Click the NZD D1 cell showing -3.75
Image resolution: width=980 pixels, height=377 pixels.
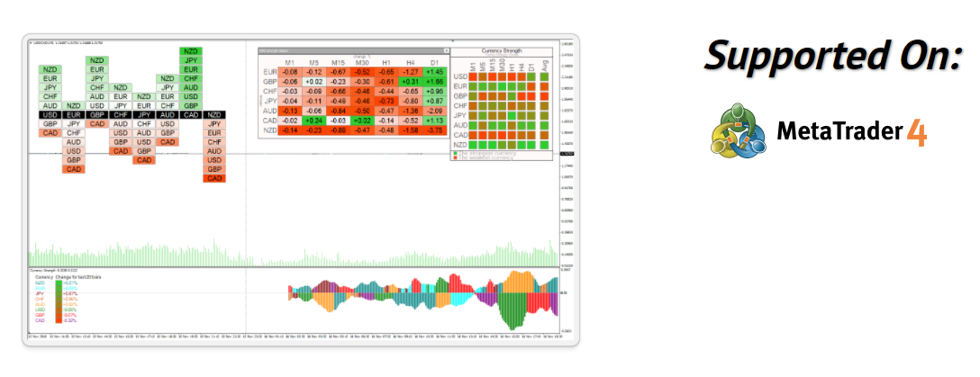coord(434,130)
